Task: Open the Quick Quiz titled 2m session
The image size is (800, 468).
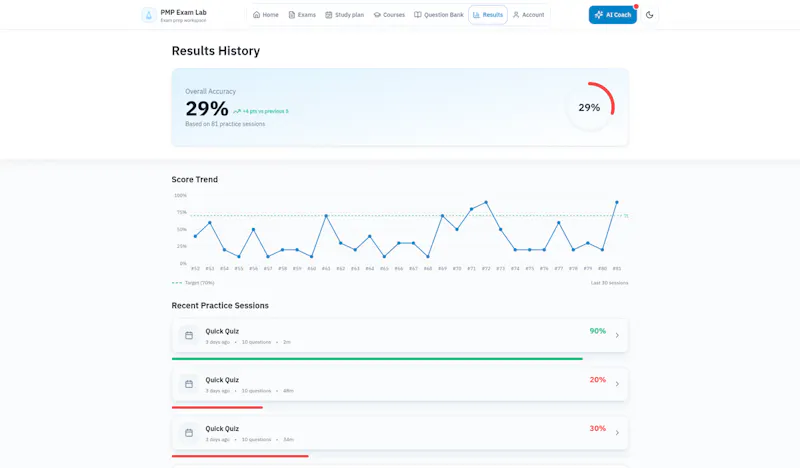Action: [400, 335]
